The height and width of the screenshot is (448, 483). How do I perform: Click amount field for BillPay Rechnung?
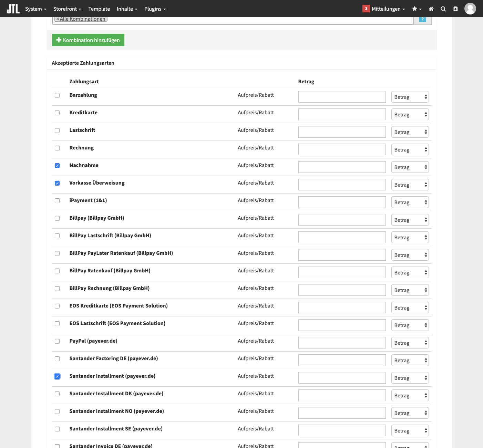342,290
